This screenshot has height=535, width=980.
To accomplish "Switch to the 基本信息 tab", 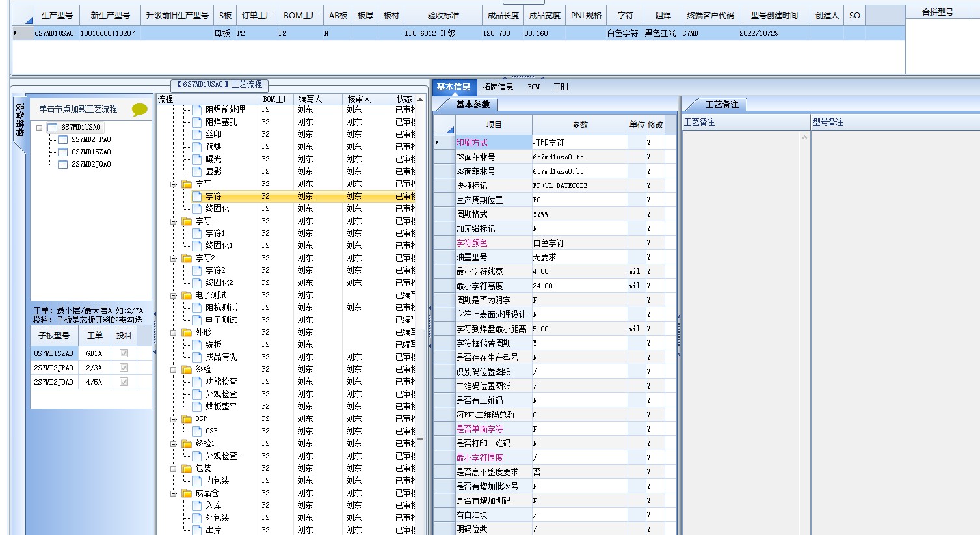I will tap(454, 87).
